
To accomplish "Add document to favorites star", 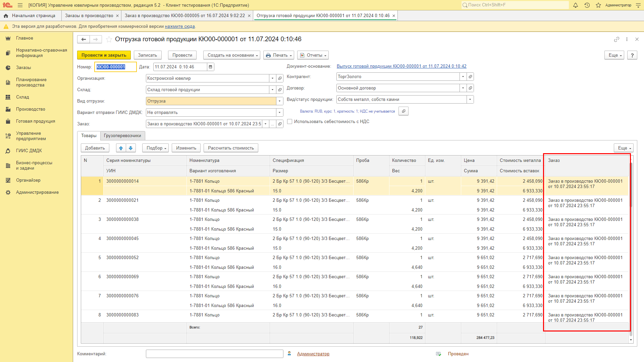I will (109, 39).
